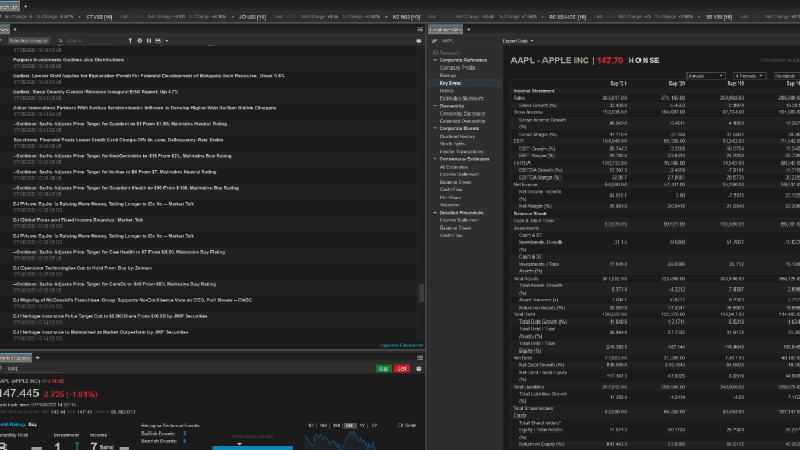
Task: Click the circular settings icon in news toolbar
Action: point(139,41)
